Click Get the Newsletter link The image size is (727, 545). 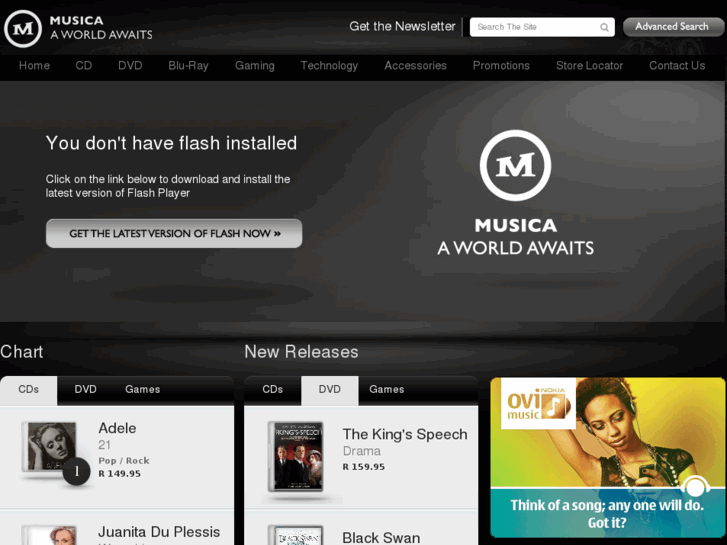tap(402, 26)
